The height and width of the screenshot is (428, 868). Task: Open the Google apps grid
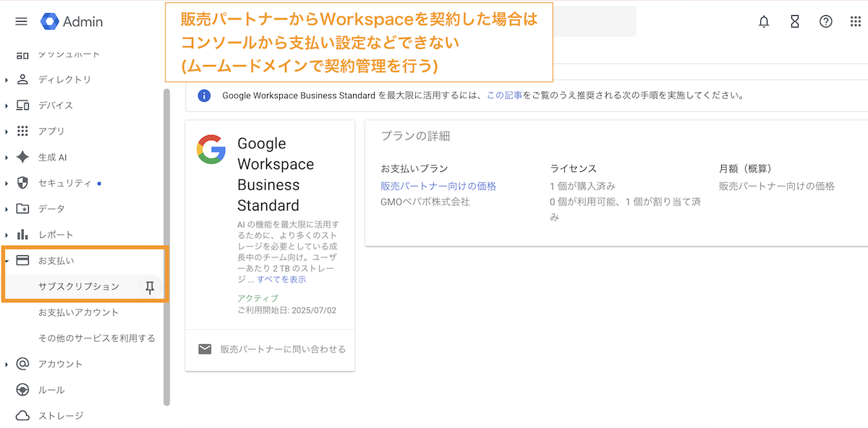(856, 22)
